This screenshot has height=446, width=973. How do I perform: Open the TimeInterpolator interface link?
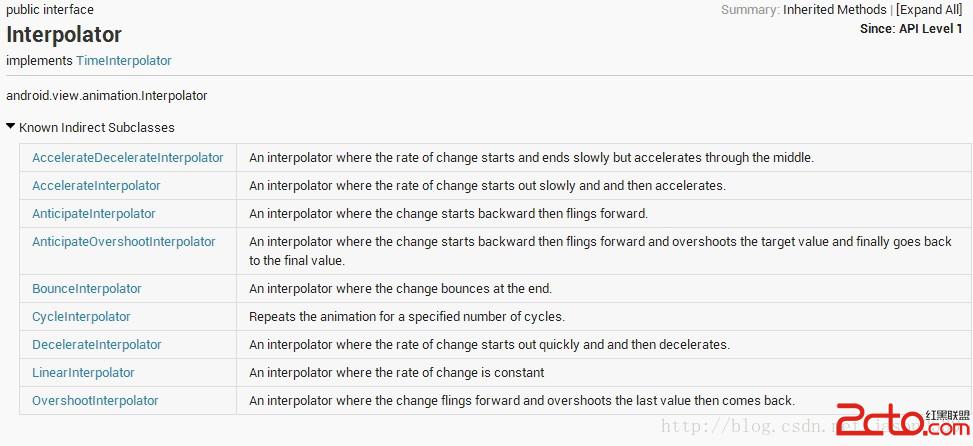pyautogui.click(x=124, y=61)
